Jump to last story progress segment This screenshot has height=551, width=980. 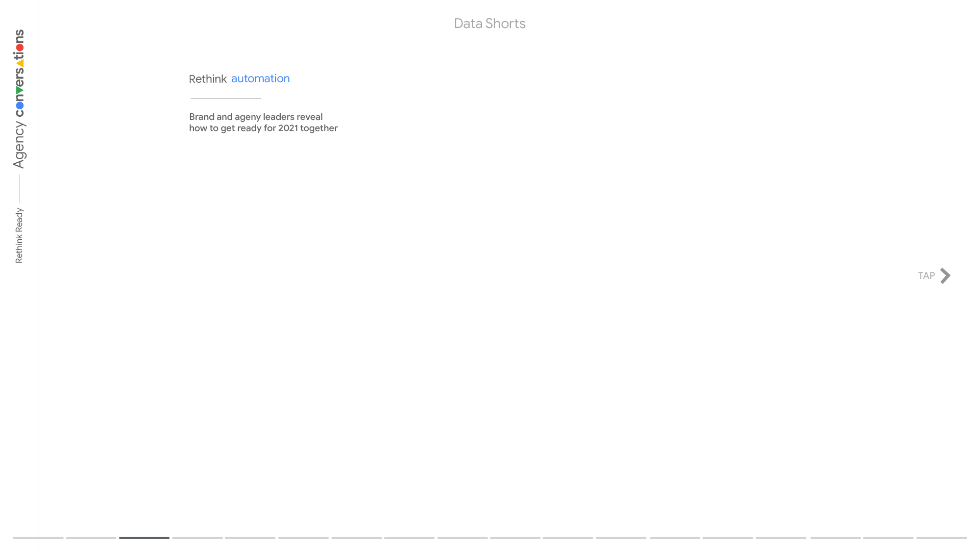[941, 537]
